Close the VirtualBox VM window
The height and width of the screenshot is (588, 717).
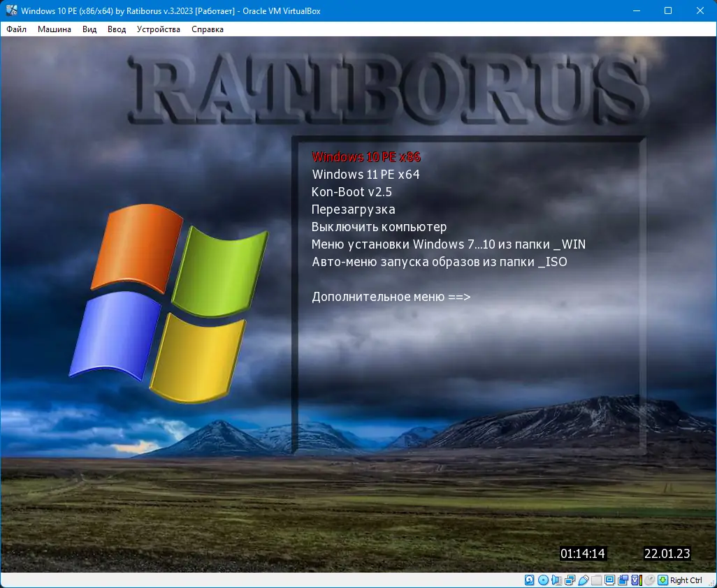point(700,10)
